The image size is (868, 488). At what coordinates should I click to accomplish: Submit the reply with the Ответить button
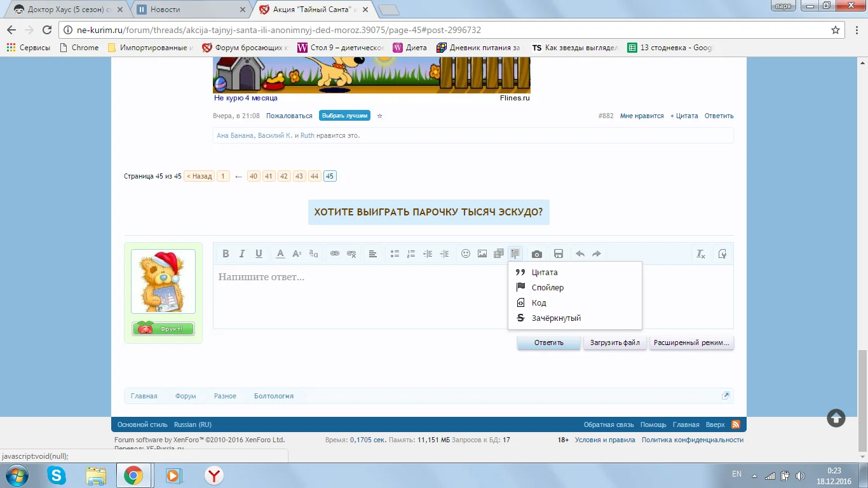pyautogui.click(x=549, y=342)
